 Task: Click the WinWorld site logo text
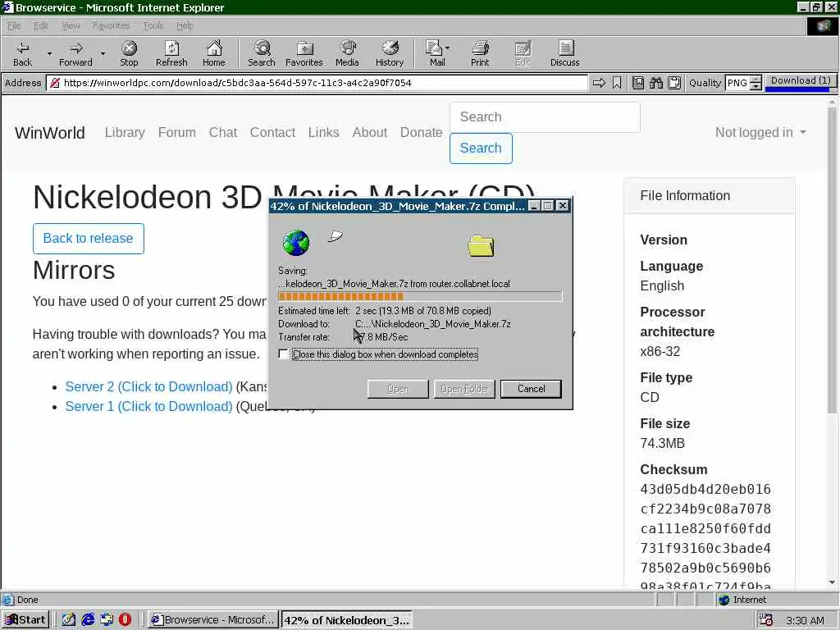coord(50,133)
